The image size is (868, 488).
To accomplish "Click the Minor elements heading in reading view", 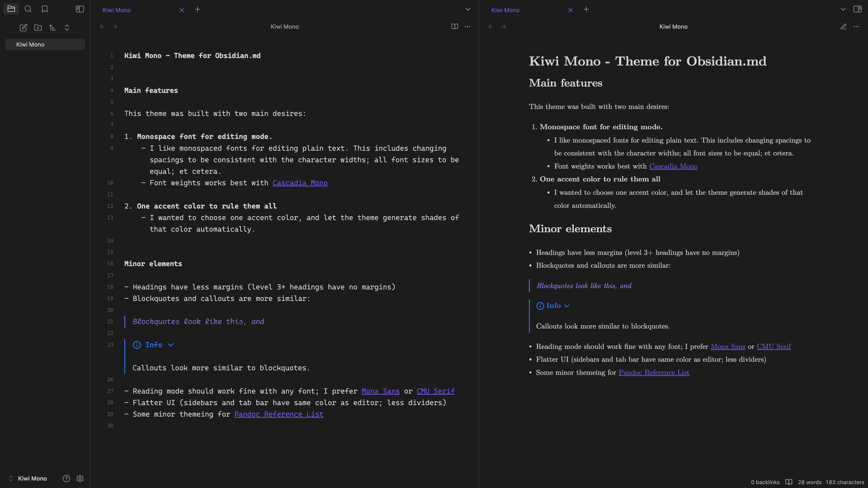I will (570, 229).
